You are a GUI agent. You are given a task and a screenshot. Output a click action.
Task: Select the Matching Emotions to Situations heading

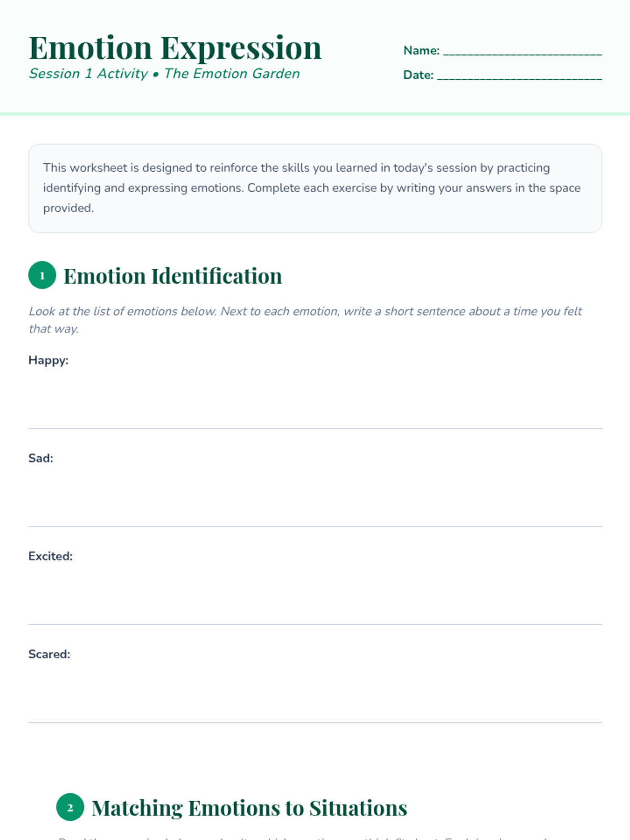pyautogui.click(x=249, y=808)
